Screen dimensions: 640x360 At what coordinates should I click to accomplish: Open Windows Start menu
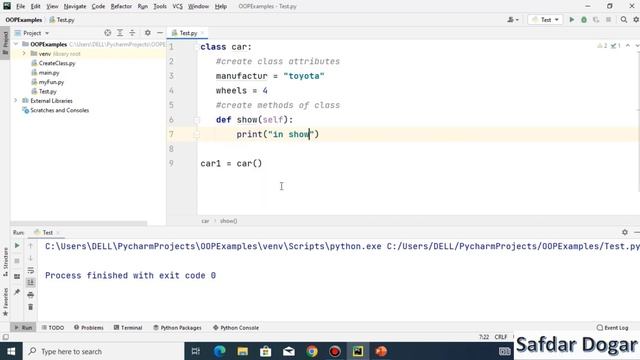coord(11,351)
